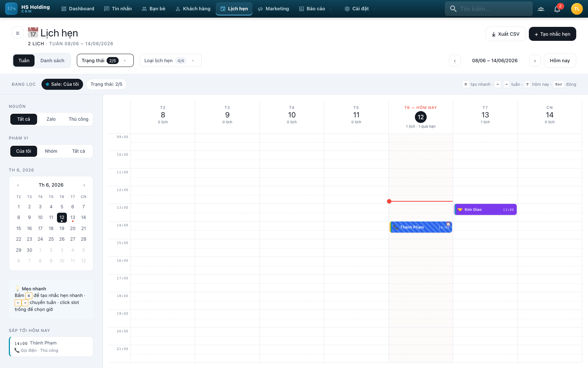Image resolution: width=588 pixels, height=368 pixels.
Task: Expand the Cài đặt settings menu
Action: pyautogui.click(x=360, y=8)
